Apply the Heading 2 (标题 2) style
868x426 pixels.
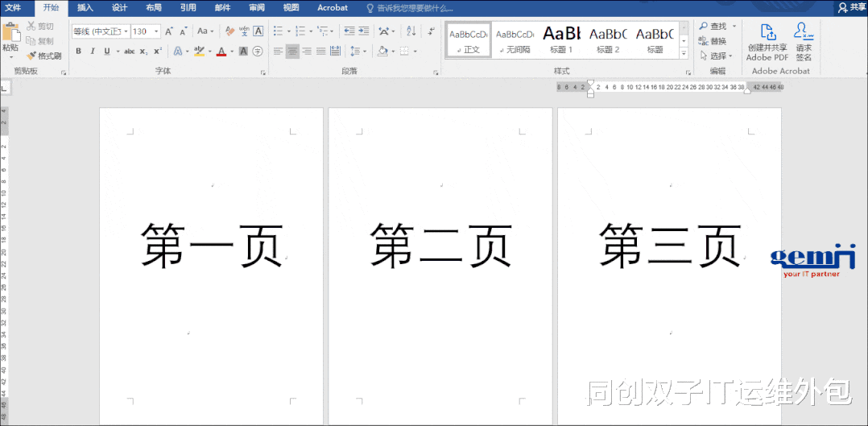tap(608, 39)
